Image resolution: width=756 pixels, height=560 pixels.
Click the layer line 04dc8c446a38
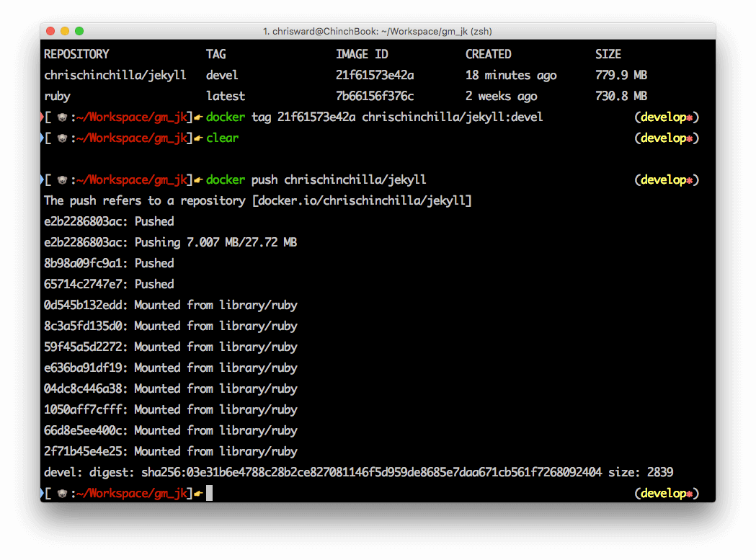[170, 388]
